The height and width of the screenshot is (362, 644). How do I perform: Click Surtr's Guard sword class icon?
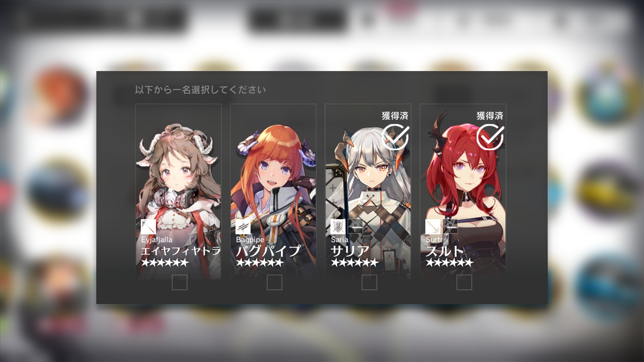tap(433, 227)
